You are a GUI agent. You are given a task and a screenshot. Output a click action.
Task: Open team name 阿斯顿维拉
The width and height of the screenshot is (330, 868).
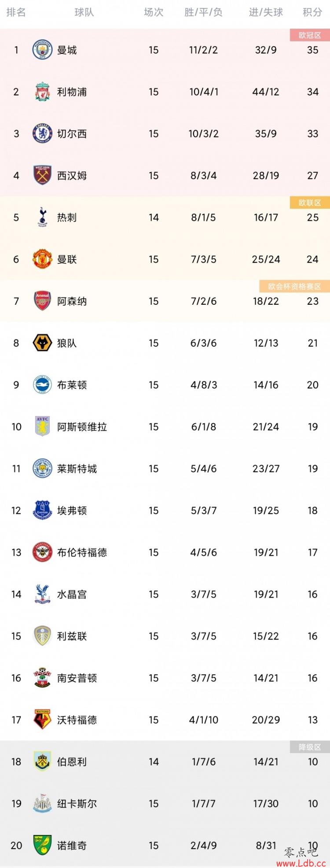coord(82,427)
